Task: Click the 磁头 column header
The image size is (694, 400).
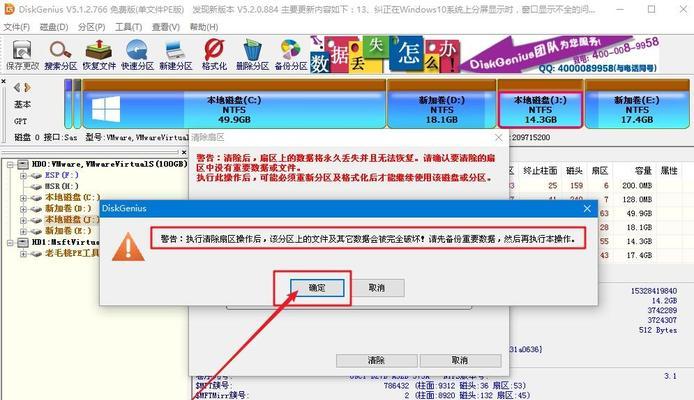Action: tap(574, 171)
